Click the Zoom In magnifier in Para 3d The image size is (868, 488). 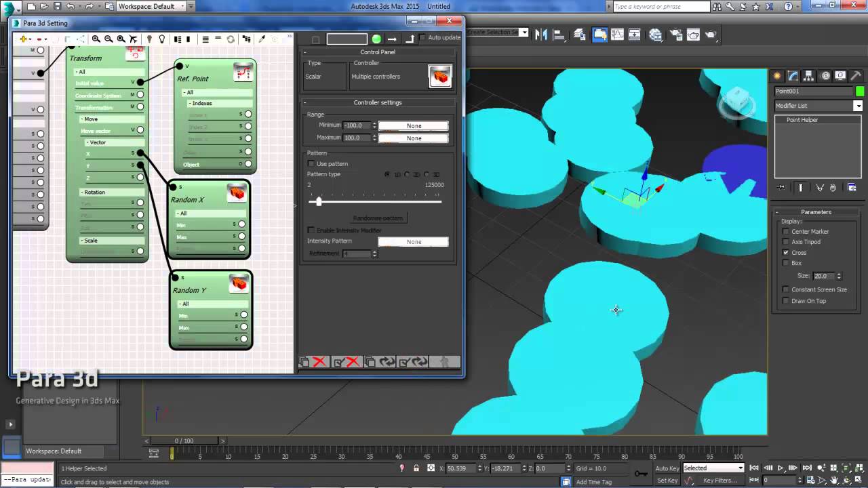point(96,39)
